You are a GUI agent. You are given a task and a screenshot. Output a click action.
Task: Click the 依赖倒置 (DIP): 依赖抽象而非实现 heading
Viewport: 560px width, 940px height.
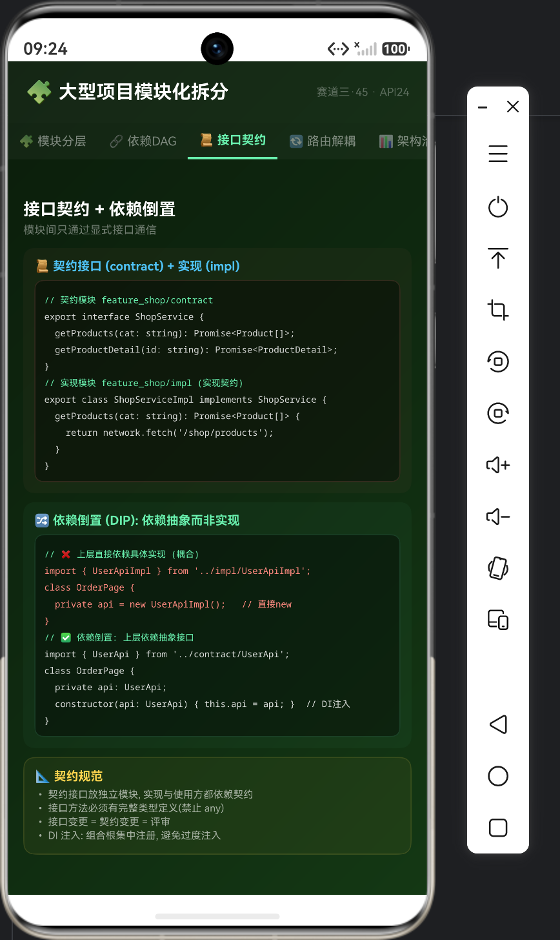pos(146,520)
